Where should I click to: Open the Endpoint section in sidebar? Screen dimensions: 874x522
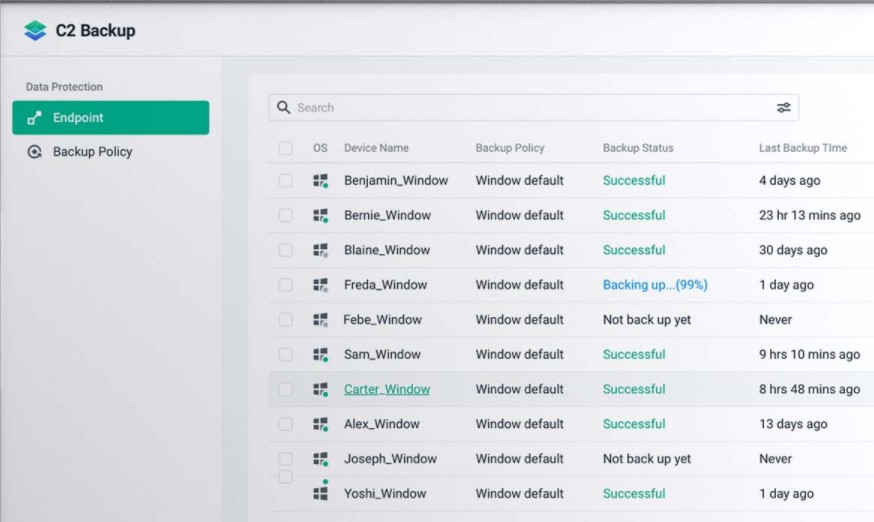click(110, 118)
